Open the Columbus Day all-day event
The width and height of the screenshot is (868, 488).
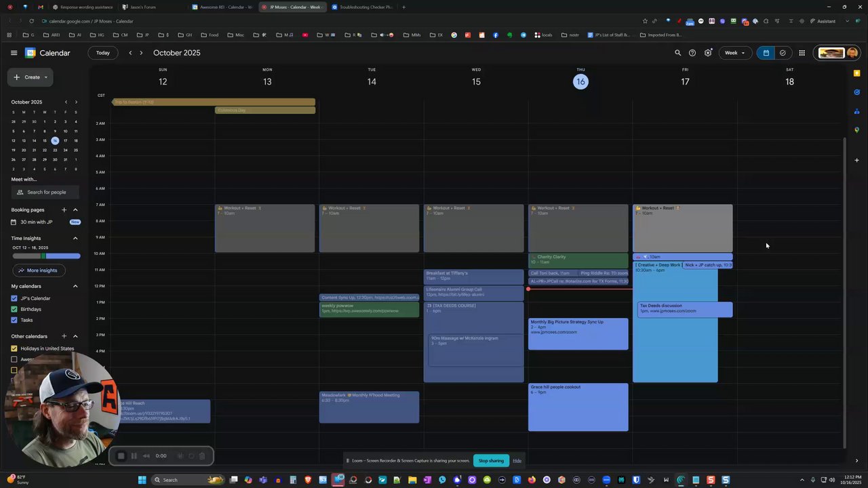pos(265,110)
